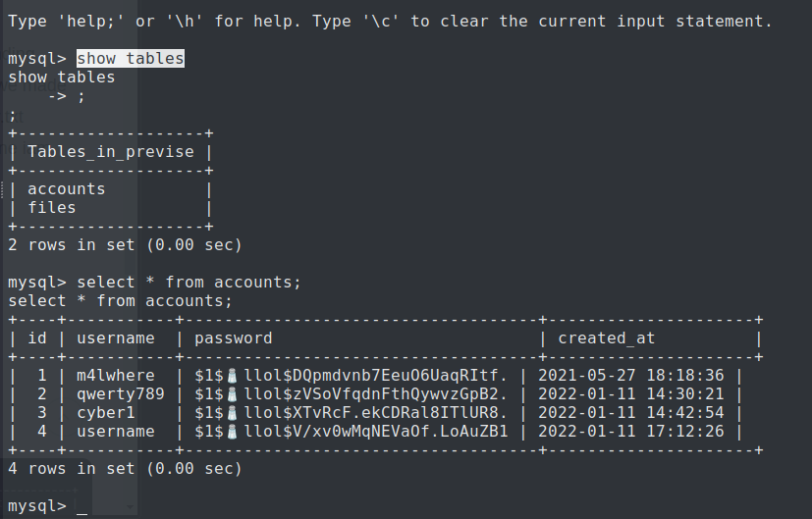Click the 'created_at' column header

(x=606, y=338)
